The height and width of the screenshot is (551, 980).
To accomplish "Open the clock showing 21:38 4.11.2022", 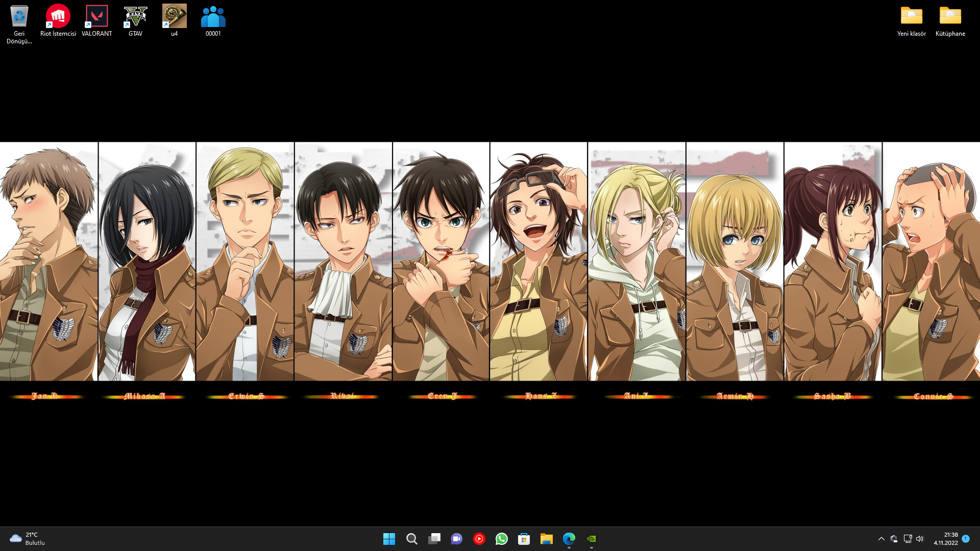I will [x=946, y=539].
